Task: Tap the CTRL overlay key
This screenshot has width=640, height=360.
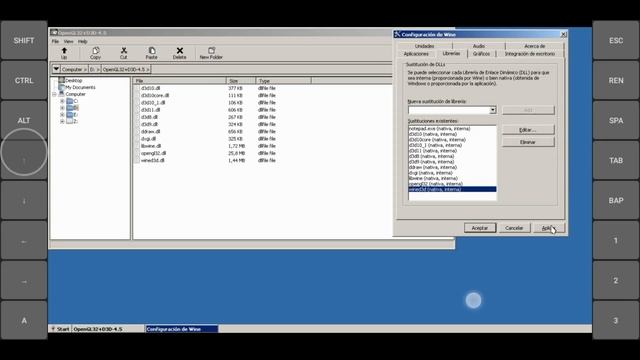Action: [x=24, y=80]
